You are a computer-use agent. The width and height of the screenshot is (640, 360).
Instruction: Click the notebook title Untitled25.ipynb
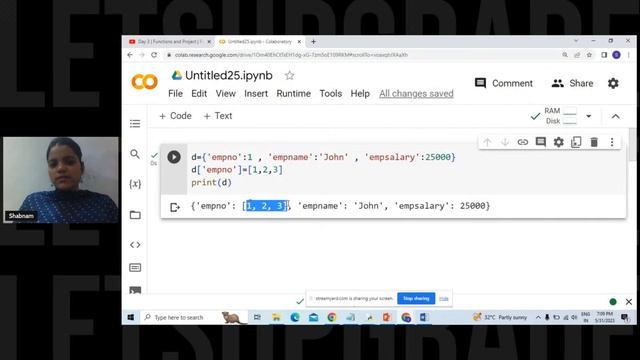229,76
